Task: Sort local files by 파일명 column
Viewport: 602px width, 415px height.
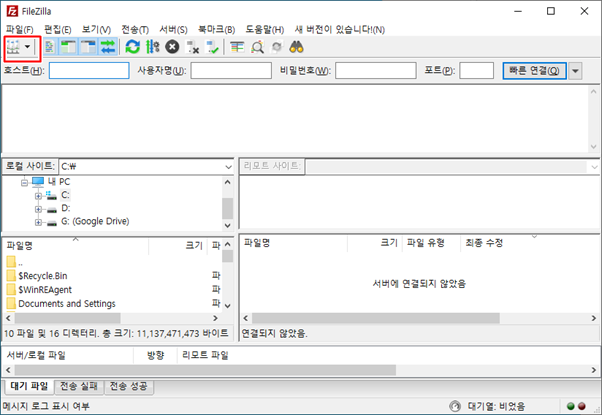Action: [75, 246]
